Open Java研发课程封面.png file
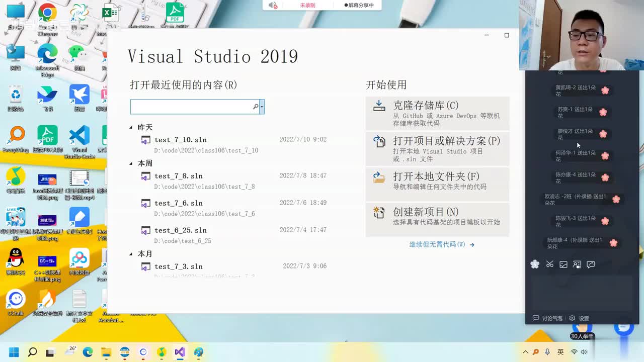Viewport: 644px width, 362px height. pyautogui.click(x=47, y=186)
